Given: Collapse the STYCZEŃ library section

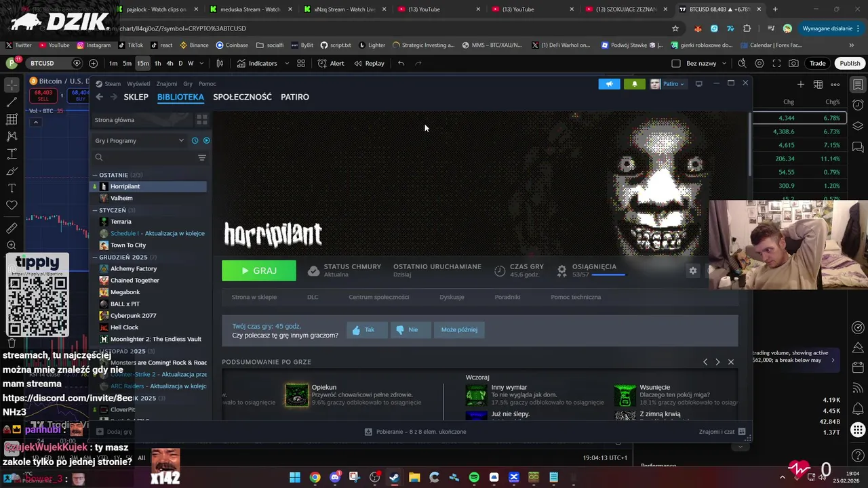Looking at the screenshot, I should tap(96, 210).
